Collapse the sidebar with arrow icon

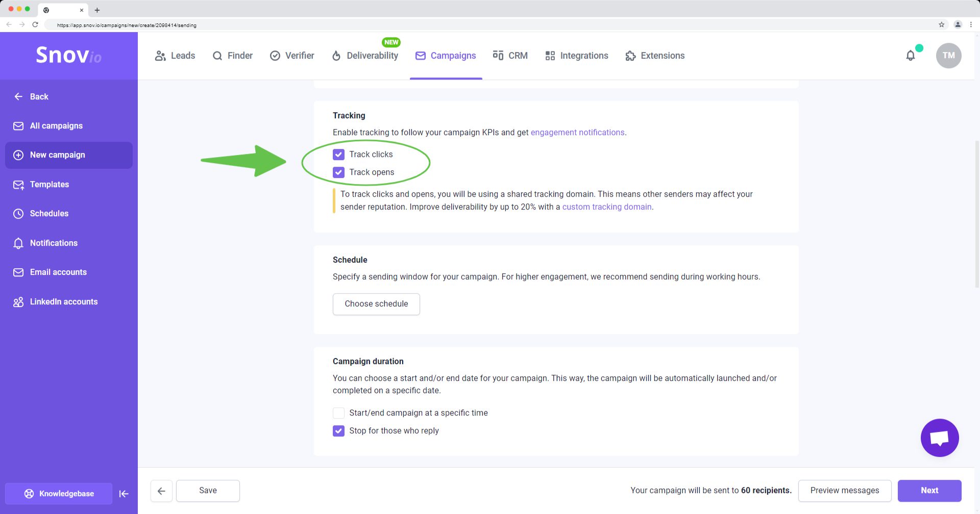click(124, 494)
